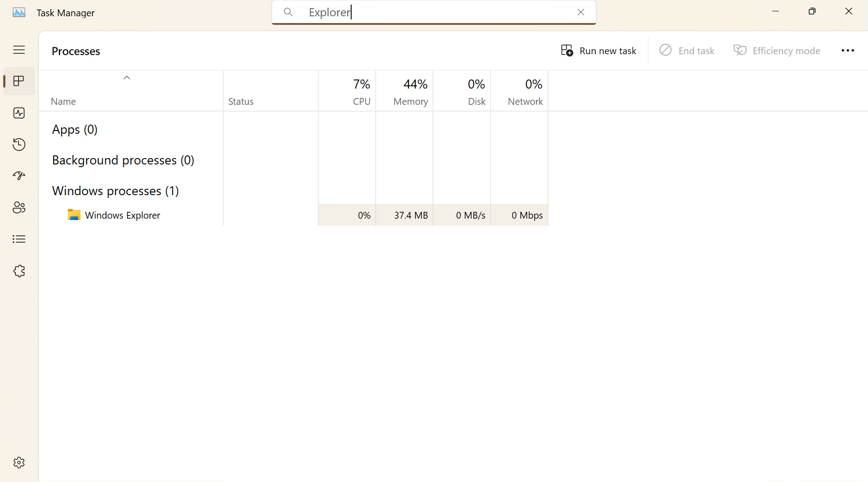Viewport: 868px width, 482px height.
Task: Open the App history icon
Action: click(19, 145)
